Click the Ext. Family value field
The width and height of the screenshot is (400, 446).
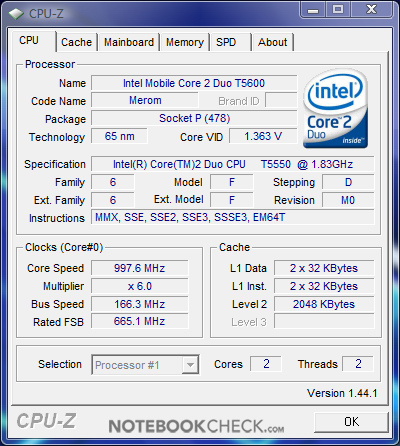click(113, 200)
